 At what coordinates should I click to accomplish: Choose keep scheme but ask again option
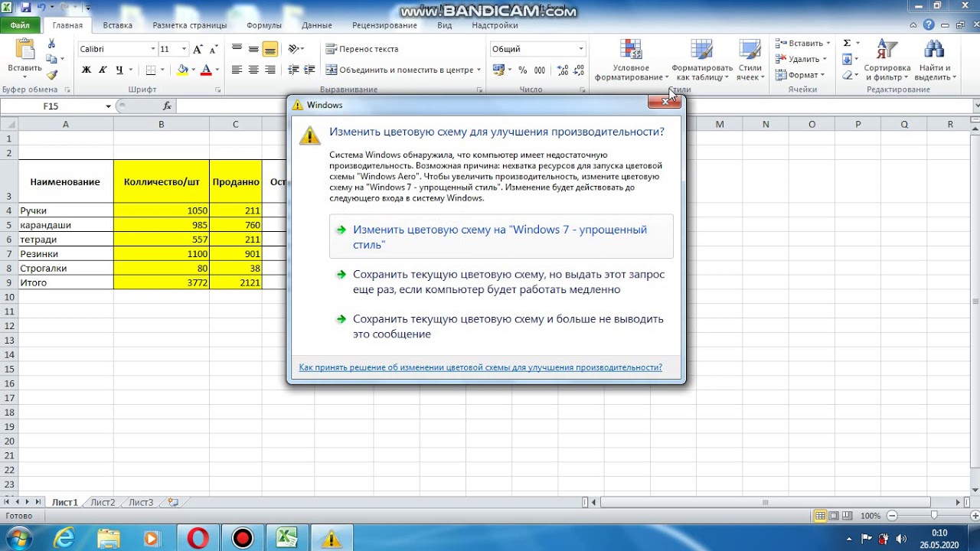pos(501,282)
